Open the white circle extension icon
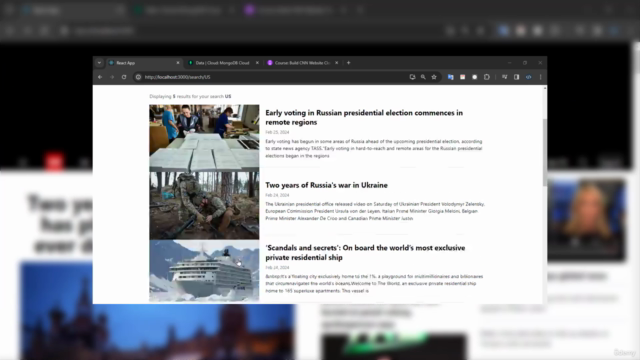 pyautogui.click(x=475, y=77)
